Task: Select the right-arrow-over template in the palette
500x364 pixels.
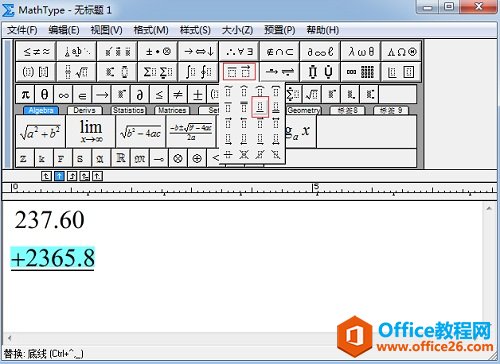Action: click(x=228, y=123)
